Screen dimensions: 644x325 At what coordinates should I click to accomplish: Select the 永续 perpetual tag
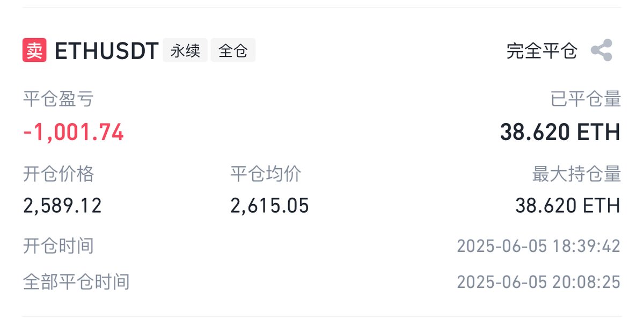coord(185,51)
